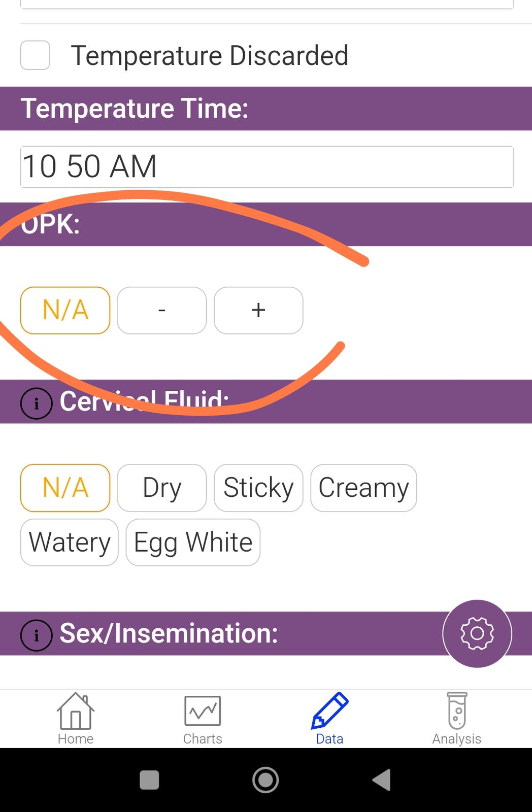Viewport: 532px width, 812px height.
Task: Tap the Data pencil icon
Action: [329, 712]
